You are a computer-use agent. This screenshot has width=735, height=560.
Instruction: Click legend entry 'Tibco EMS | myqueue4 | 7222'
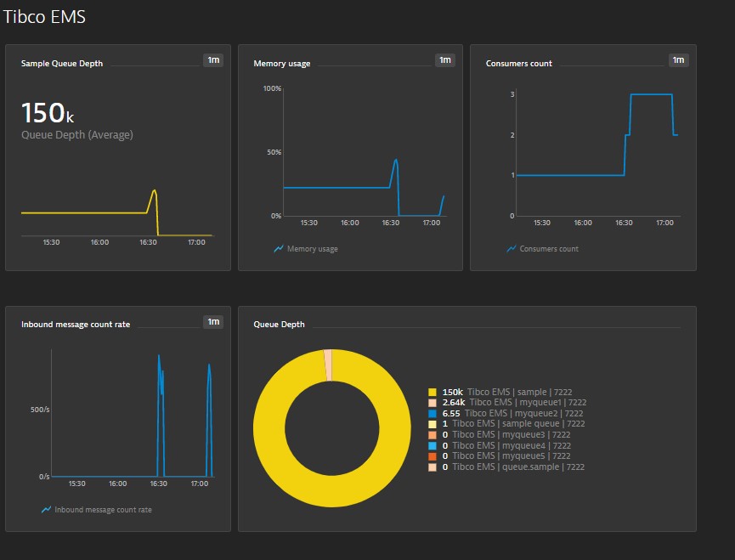click(x=512, y=445)
